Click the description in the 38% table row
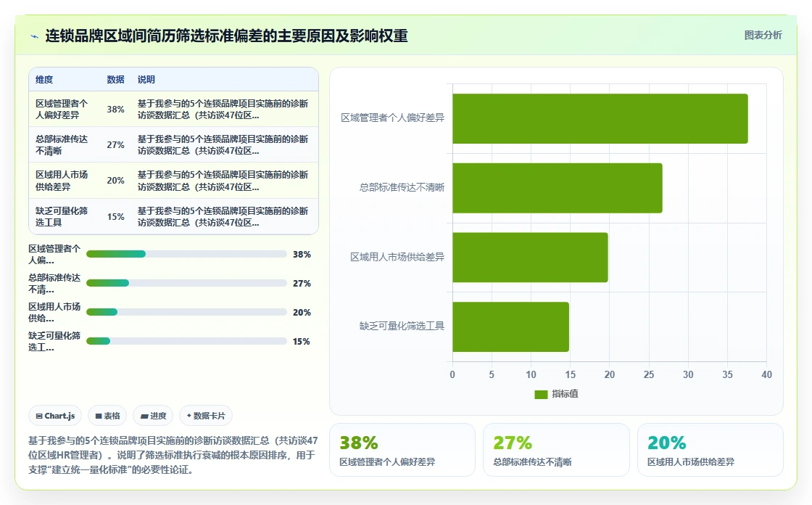Screen dimensions: 812x505 click(x=223, y=110)
